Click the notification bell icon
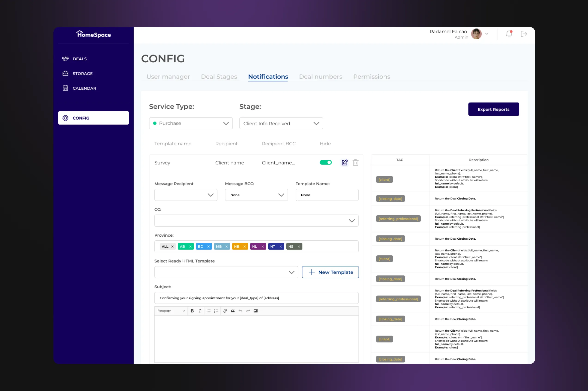This screenshot has height=391, width=588. point(509,34)
